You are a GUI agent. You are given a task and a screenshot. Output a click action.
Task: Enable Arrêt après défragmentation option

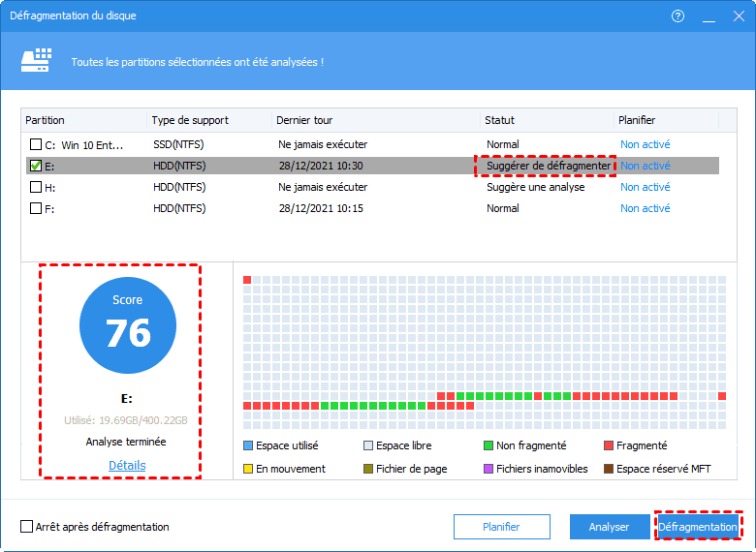click(x=26, y=527)
